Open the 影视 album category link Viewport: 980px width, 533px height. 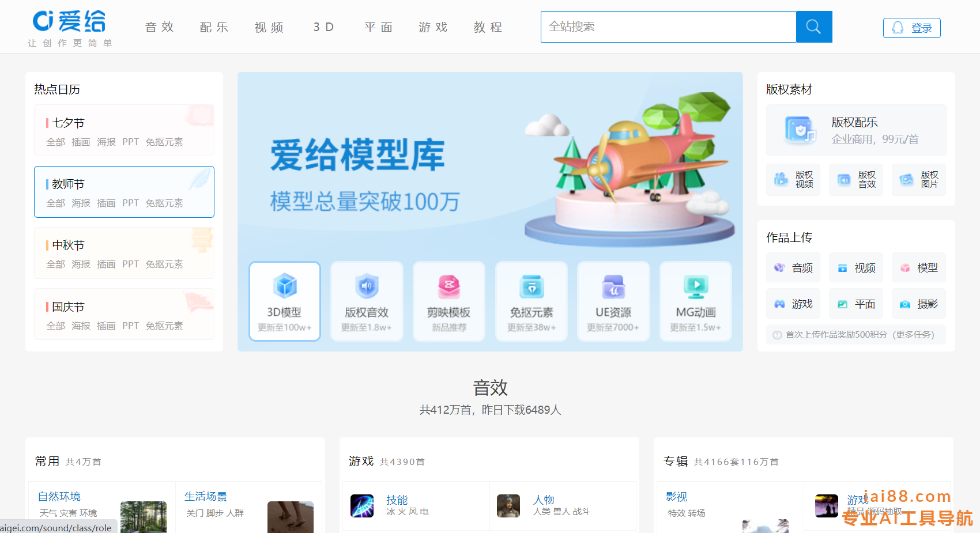point(677,496)
